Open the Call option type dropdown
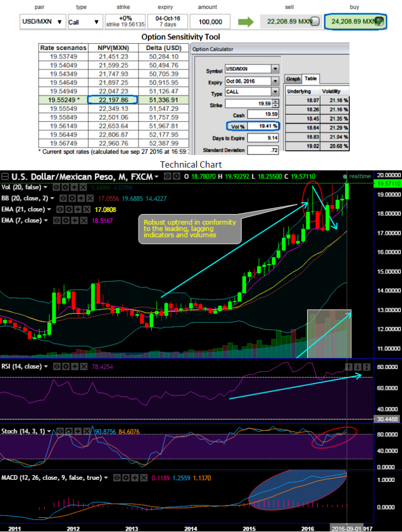 pyautogui.click(x=85, y=22)
